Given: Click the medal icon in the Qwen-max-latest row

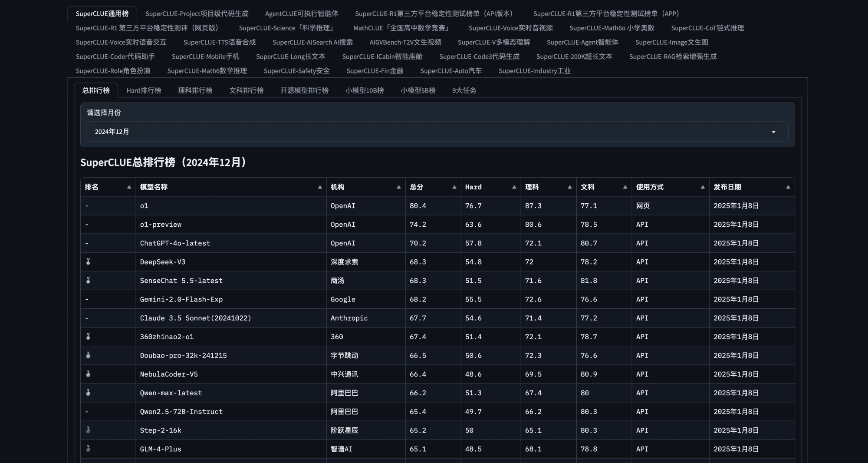Looking at the screenshot, I should [x=88, y=392].
